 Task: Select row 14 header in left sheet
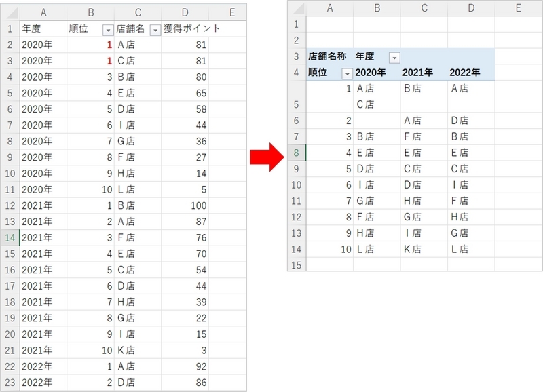10,237
